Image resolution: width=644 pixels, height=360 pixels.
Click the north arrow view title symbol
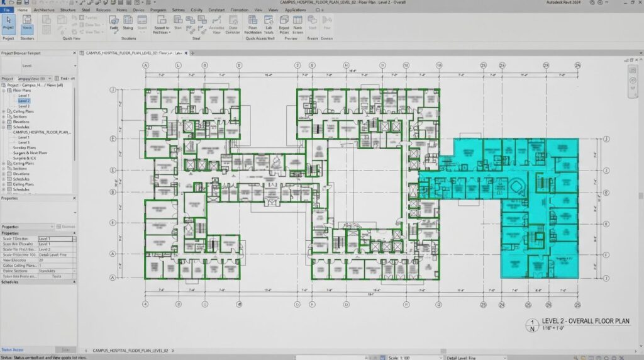coord(532,325)
